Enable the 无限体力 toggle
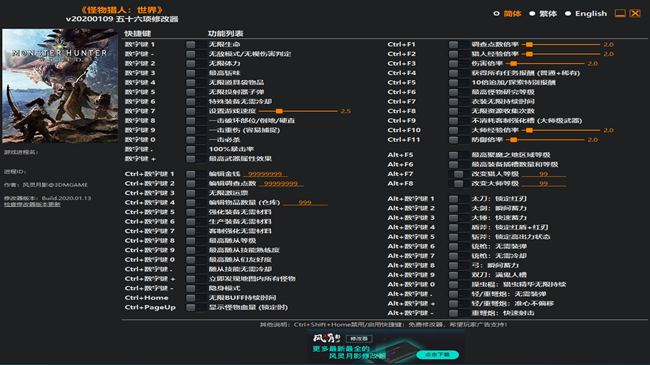This screenshot has height=365, width=650. click(196, 63)
